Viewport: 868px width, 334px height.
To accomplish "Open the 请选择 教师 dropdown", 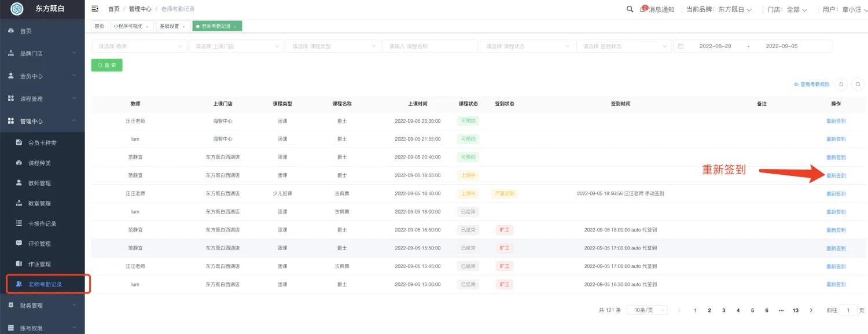I will [x=139, y=46].
